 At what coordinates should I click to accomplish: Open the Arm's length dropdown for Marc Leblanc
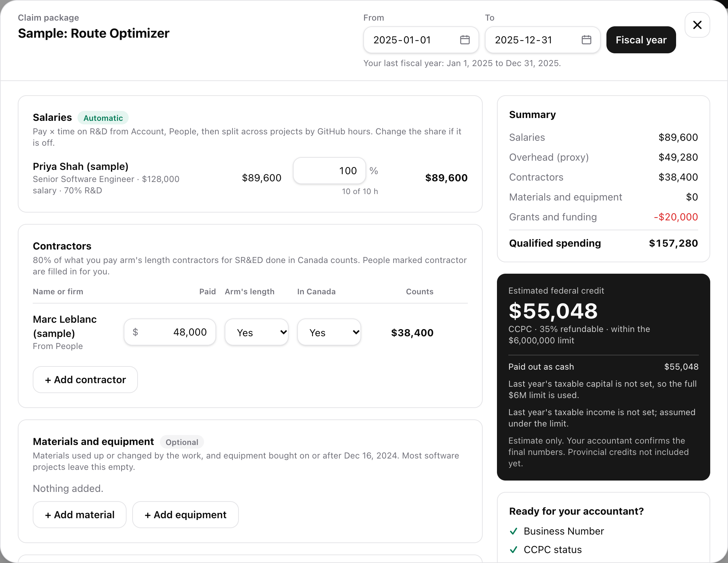[x=256, y=332]
